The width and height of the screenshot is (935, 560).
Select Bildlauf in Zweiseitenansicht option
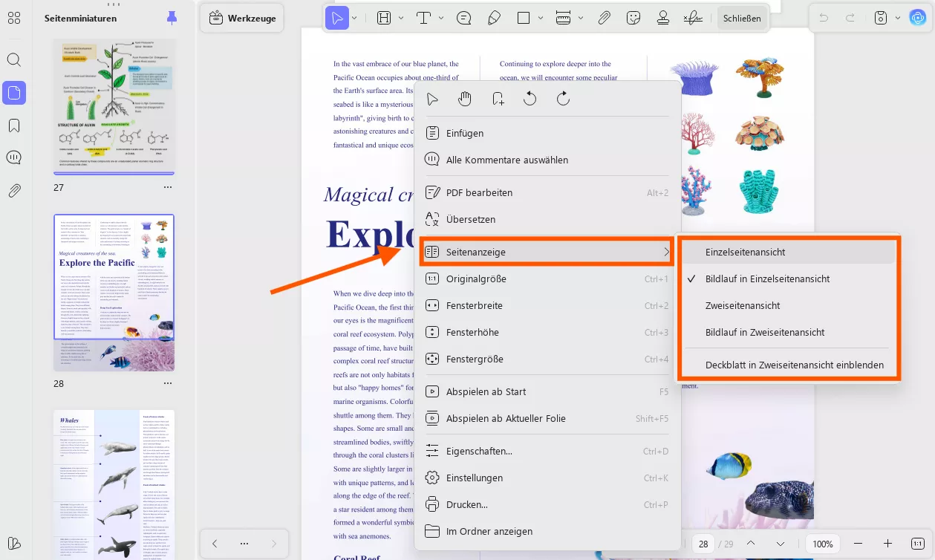(x=786, y=332)
